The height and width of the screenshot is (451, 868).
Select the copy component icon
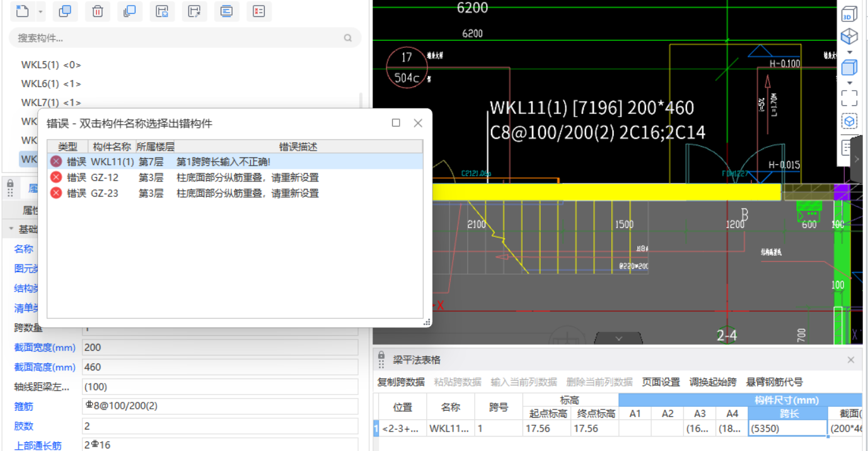(65, 11)
